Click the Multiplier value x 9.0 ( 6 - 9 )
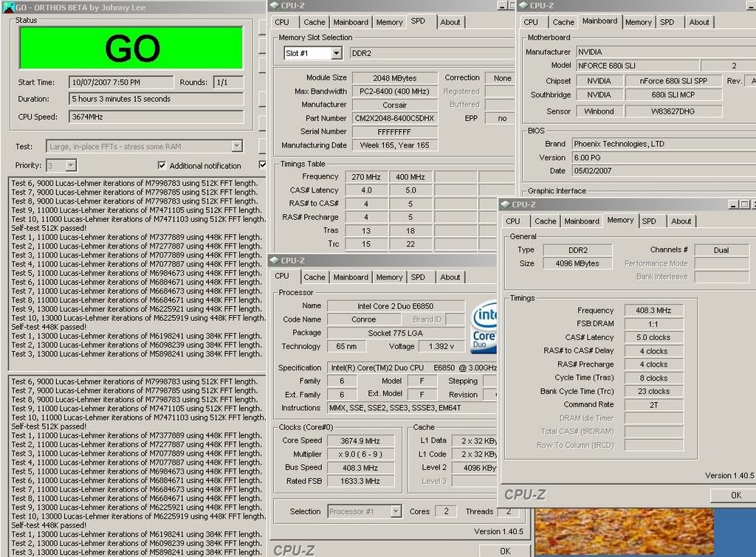756x557 pixels. (360, 454)
